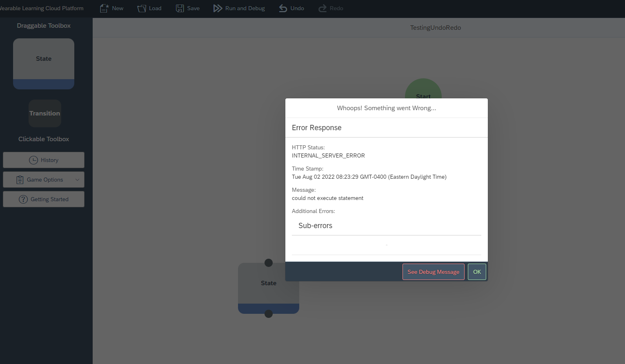Expand the Game Options dropdown chevron
The width and height of the screenshot is (625, 364).
[77, 180]
